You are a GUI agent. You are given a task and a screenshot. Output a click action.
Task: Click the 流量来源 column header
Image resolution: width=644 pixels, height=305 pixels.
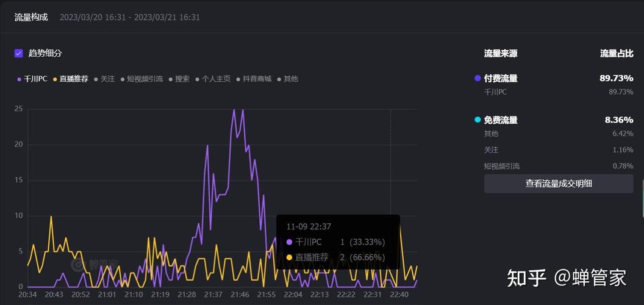tap(501, 54)
